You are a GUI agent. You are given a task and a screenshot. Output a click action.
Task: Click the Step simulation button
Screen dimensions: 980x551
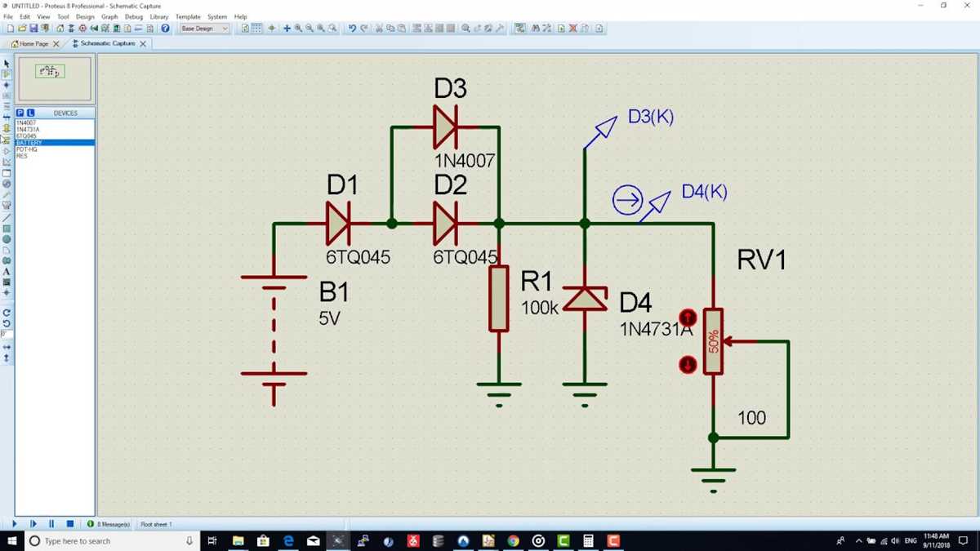(33, 524)
